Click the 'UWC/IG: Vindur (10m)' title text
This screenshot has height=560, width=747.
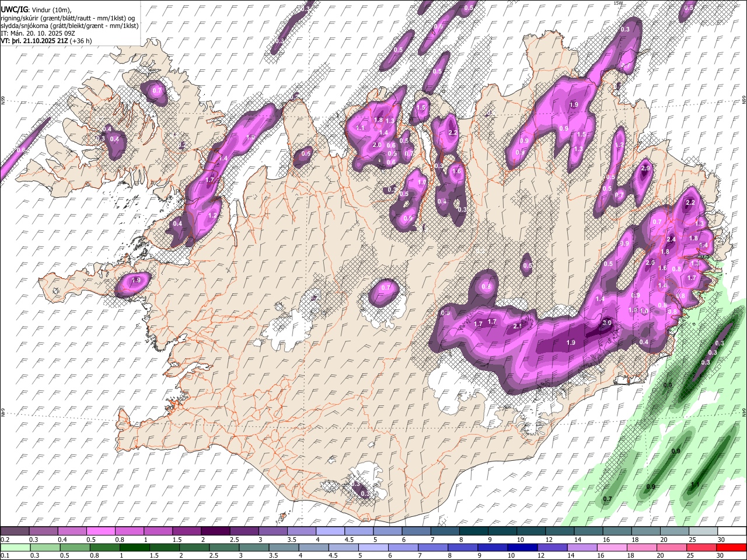tap(36, 10)
